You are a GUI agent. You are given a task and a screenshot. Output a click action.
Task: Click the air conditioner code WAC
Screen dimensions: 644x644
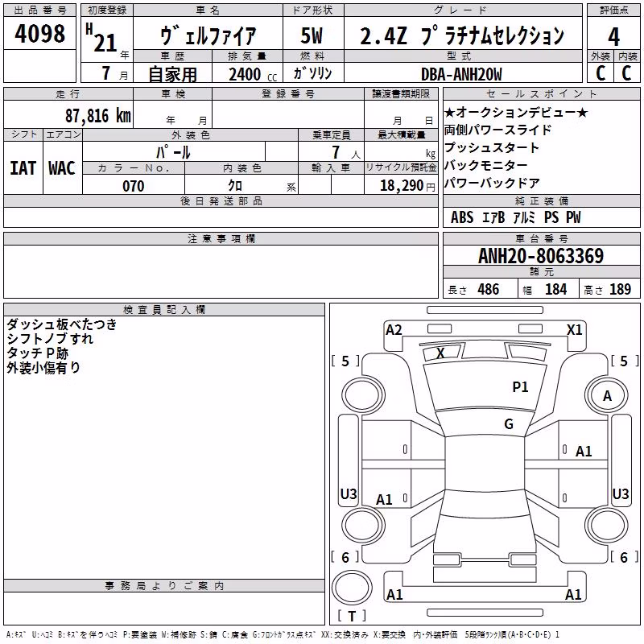click(62, 168)
